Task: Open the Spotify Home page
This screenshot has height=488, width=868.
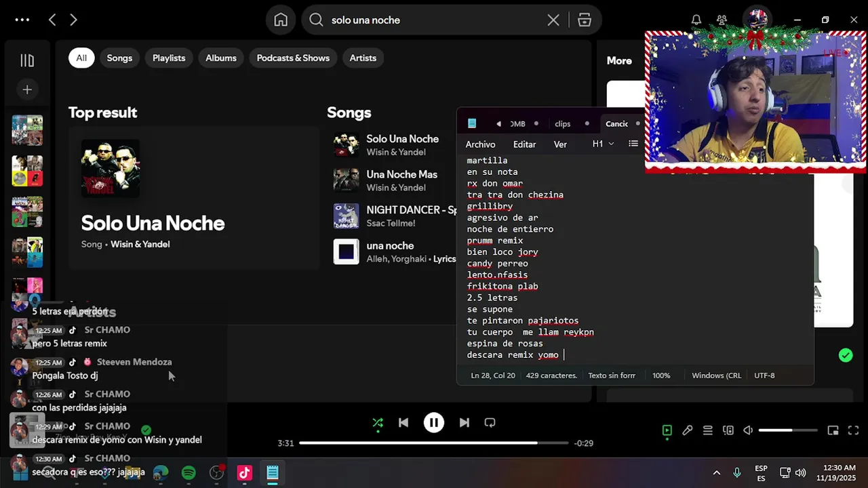Action: (281, 20)
